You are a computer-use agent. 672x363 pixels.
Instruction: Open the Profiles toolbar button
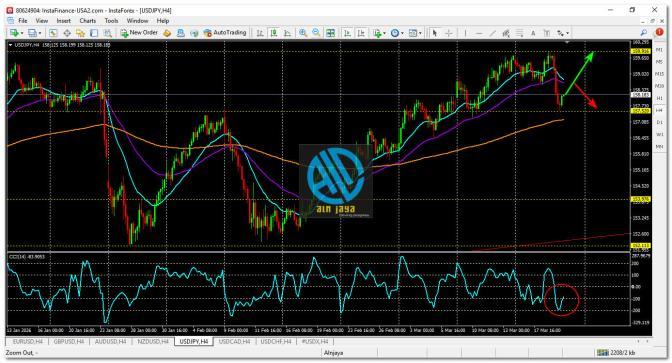coord(32,33)
